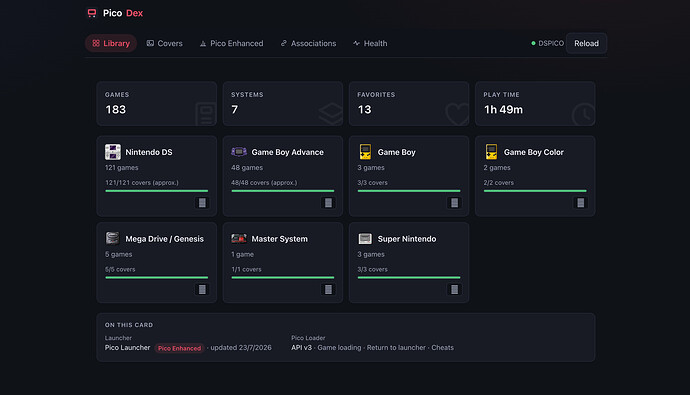Open the Systems 7 stat card
The image size is (690, 395).
point(283,104)
